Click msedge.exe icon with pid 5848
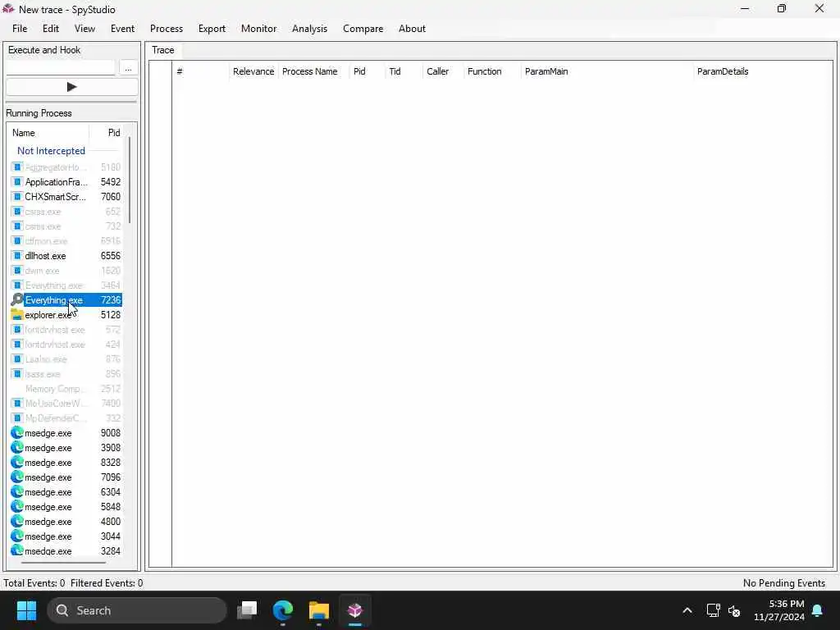This screenshot has height=630, width=840. coord(17,506)
